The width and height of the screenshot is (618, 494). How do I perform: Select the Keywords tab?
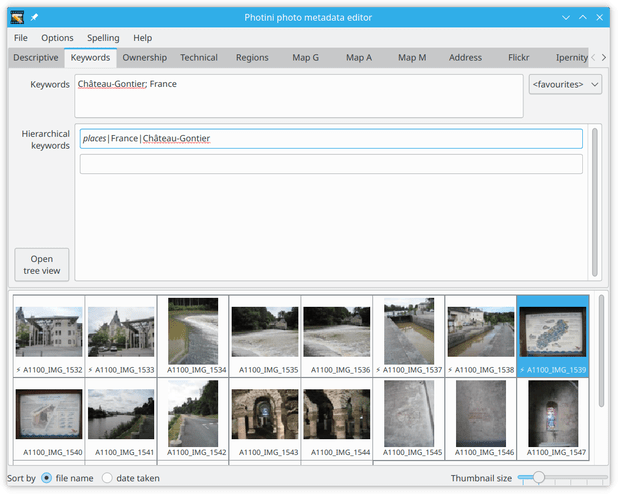(x=90, y=58)
